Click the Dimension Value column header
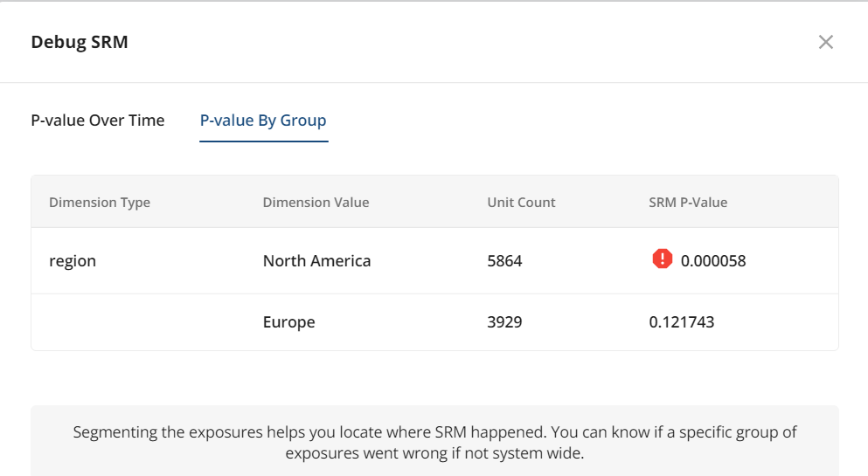Screen dimensions: 868x476 [316, 203]
